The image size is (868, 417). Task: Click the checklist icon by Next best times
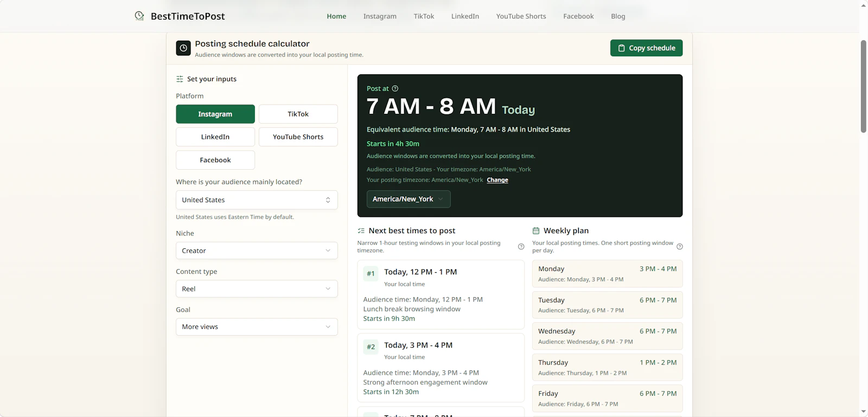[361, 231]
